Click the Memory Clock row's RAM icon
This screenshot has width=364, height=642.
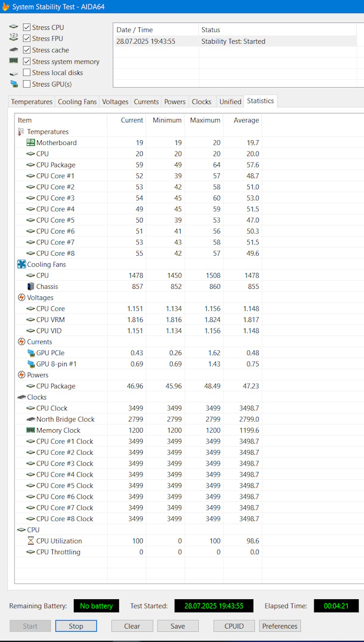pyautogui.click(x=30, y=430)
